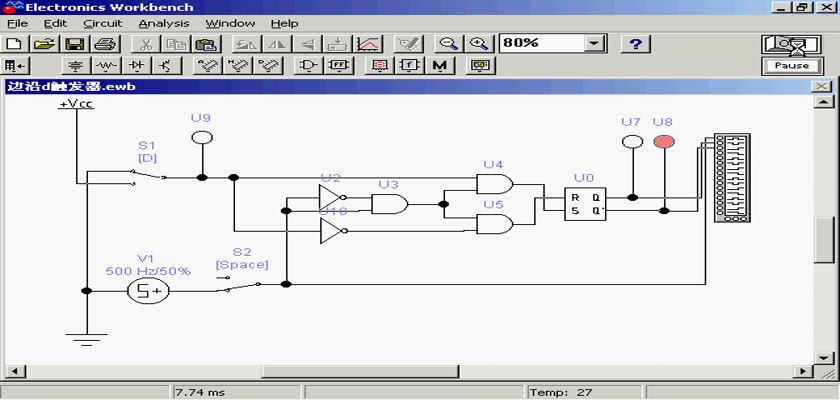The image size is (840, 400).
Task: Open the Circuit menu
Action: 103,24
